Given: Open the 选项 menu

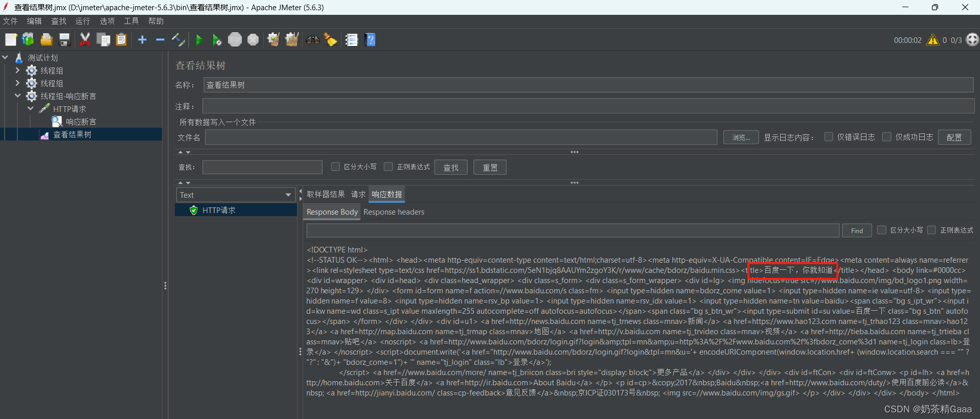Looking at the screenshot, I should pos(107,21).
